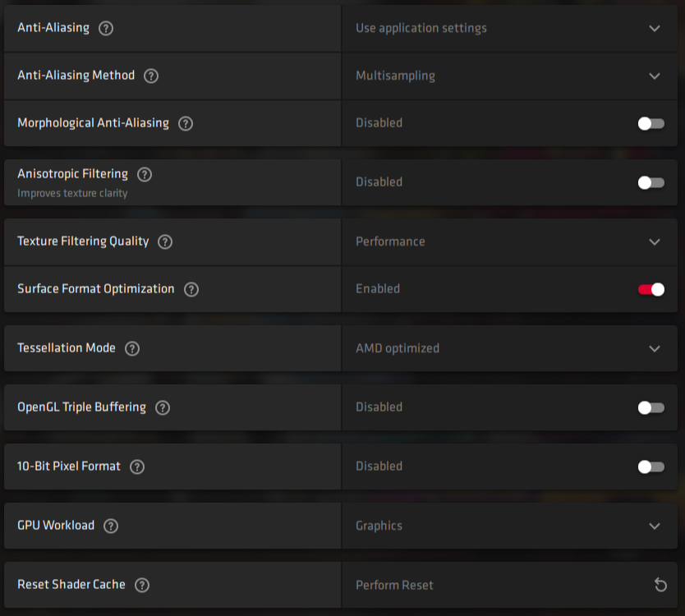Turn on Anisotropic Filtering switch
The image size is (685, 616).
651,182
